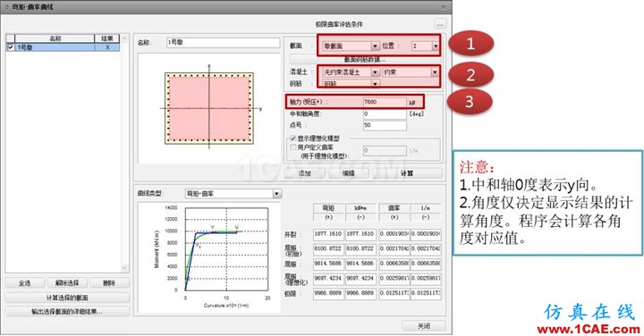Click the moment-curvature chart plot
Image resolution: width=644 pixels, height=336 pixels.
click(226, 248)
